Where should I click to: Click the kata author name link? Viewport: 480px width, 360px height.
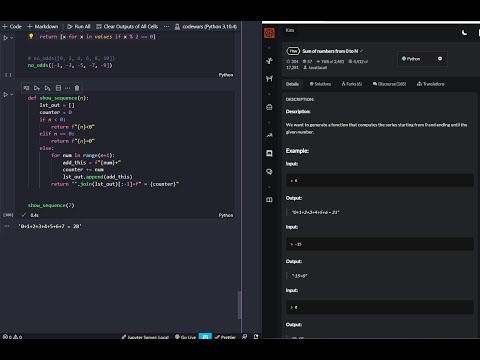[x=317, y=68]
